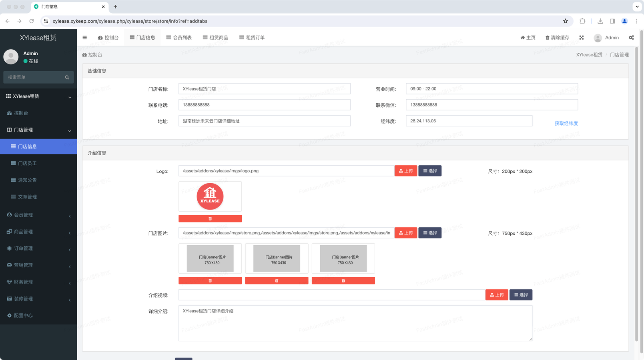Click the 获取经纬度 link
The width and height of the screenshot is (644, 360).
click(x=566, y=124)
